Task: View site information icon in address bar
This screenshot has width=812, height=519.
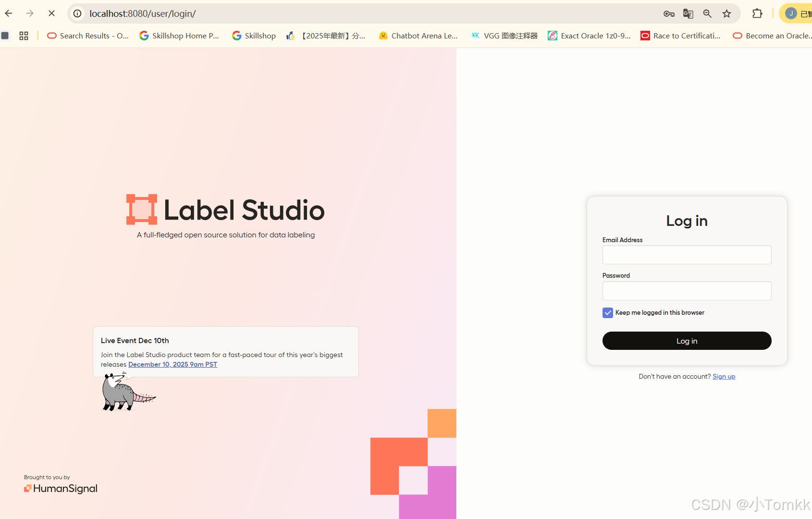Action: coord(77,13)
